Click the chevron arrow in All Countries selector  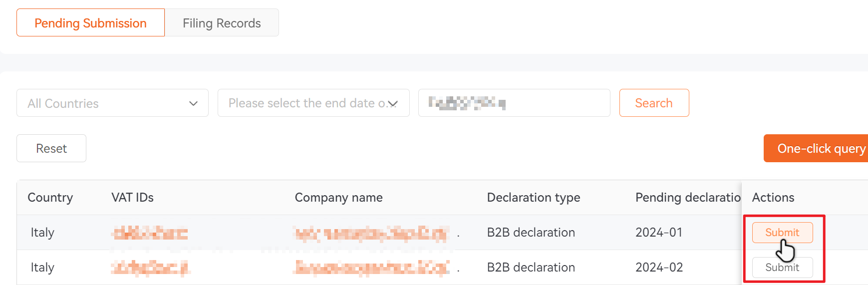193,103
